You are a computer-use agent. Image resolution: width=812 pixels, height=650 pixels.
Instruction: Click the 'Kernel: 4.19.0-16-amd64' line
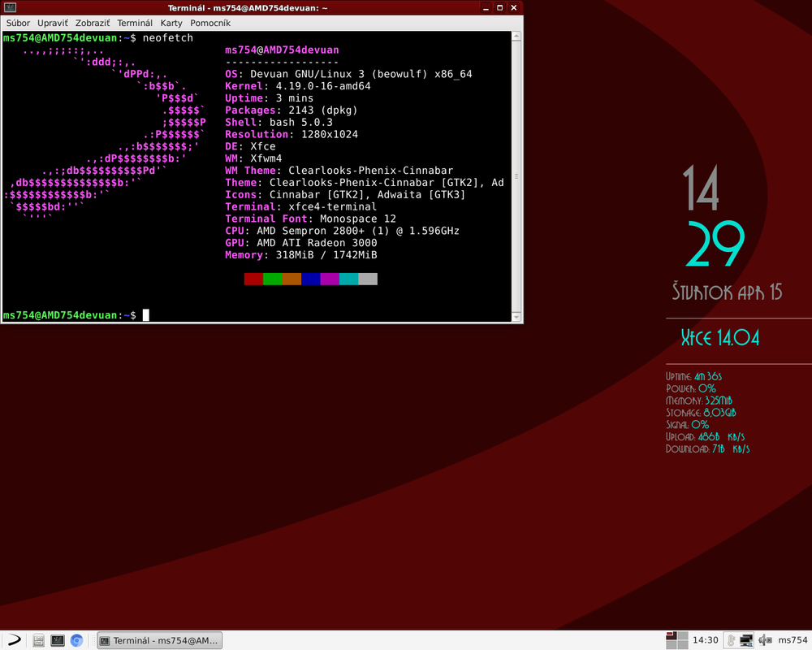(x=298, y=86)
